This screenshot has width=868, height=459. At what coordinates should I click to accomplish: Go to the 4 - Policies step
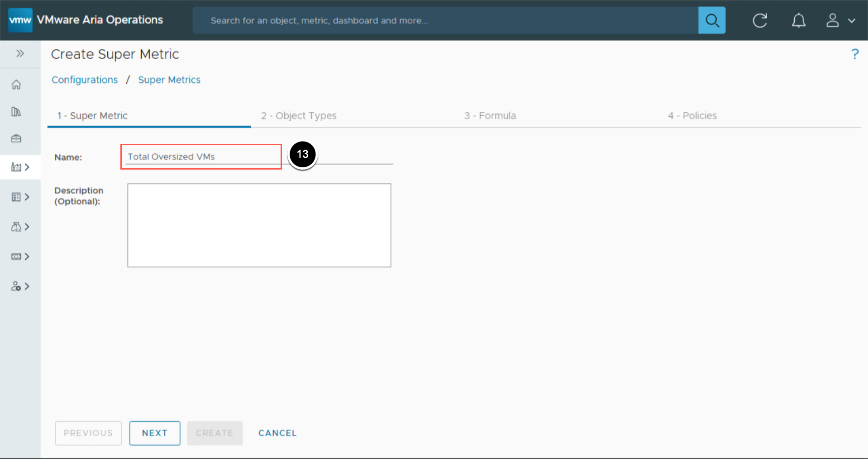(x=692, y=116)
